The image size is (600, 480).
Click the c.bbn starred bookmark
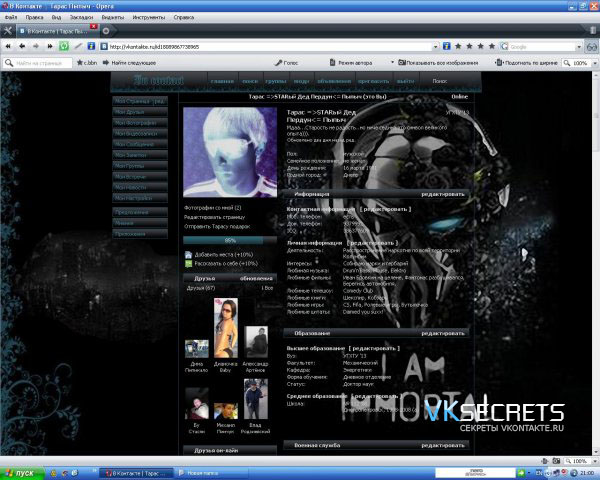coord(87,62)
